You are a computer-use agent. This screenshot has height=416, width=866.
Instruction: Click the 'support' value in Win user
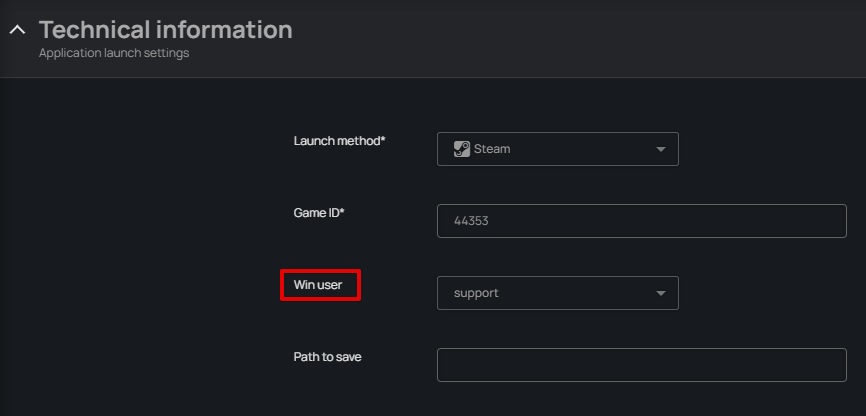pyautogui.click(x=476, y=293)
